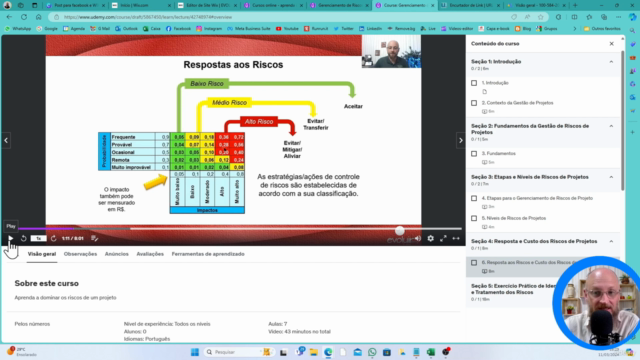Go to the previous lecture arrow
640x360 pixels.
pyautogui.click(x=6, y=140)
